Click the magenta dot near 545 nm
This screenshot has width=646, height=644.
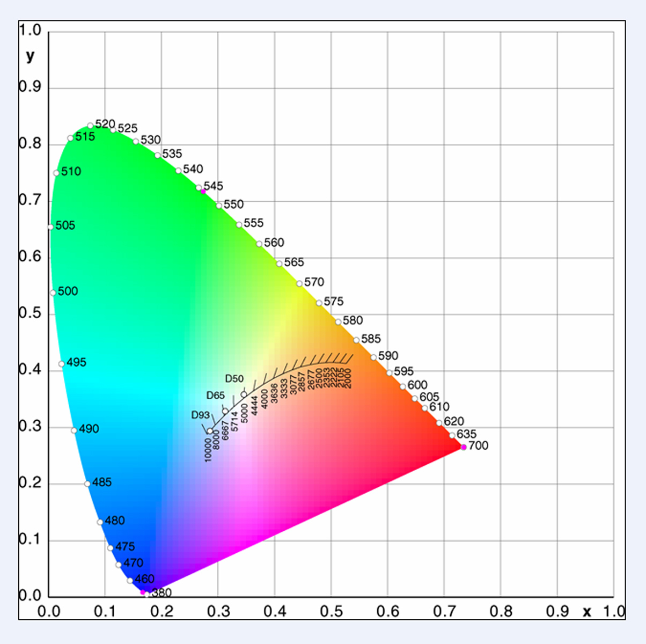click(203, 191)
